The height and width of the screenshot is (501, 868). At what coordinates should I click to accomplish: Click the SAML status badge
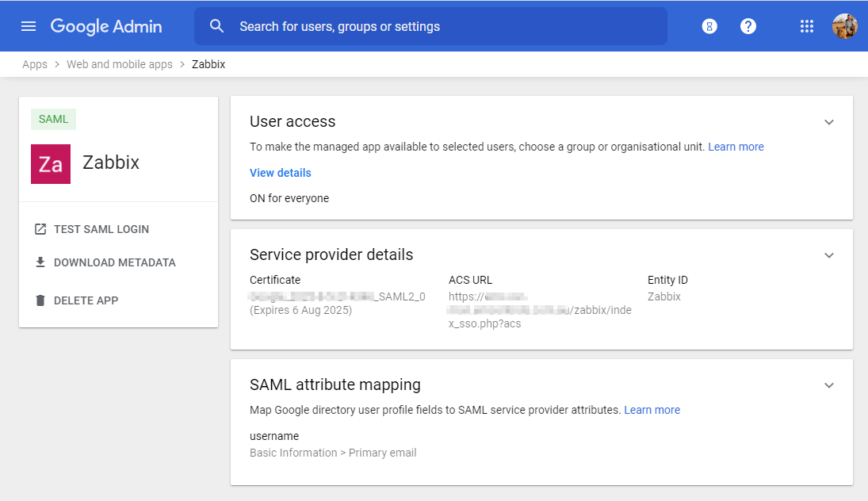point(53,119)
